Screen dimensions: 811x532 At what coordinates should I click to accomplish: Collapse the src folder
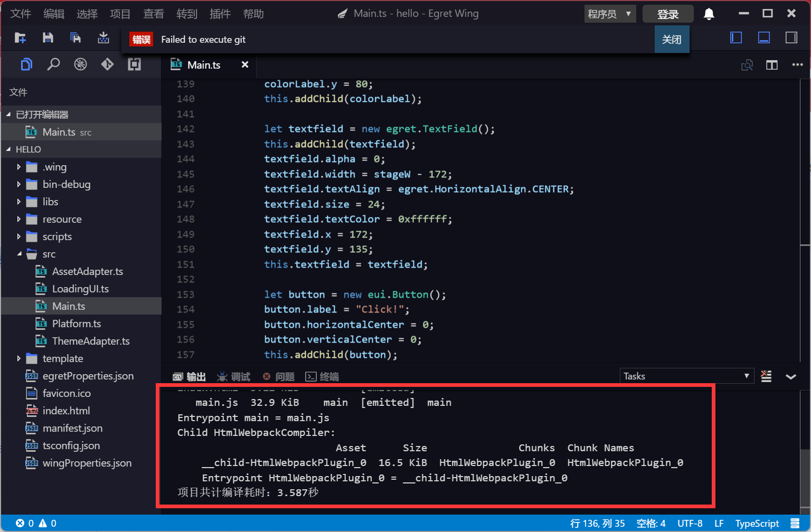19,254
